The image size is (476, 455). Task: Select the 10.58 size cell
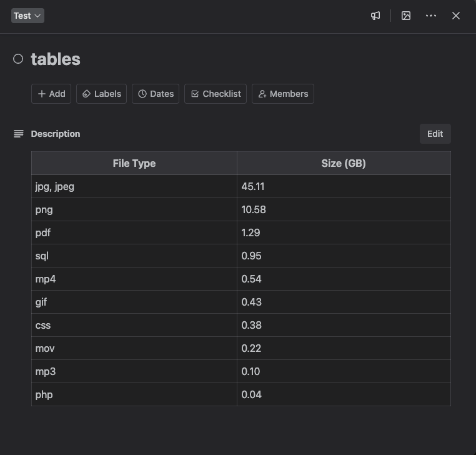(x=344, y=209)
